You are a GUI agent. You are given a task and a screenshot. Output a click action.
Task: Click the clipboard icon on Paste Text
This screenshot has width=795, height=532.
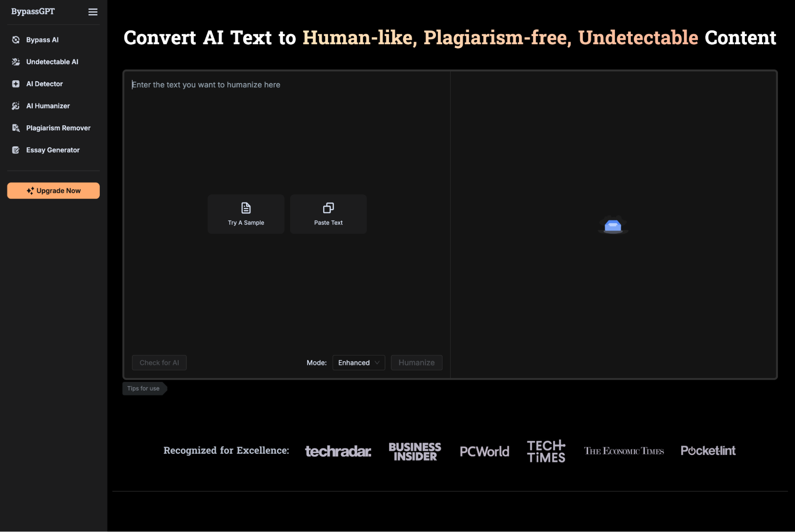click(328, 208)
